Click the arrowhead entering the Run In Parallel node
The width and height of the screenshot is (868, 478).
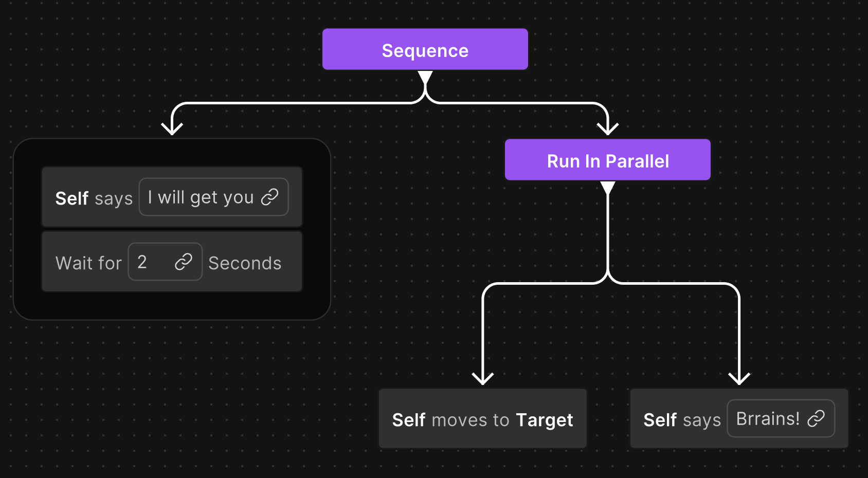click(x=608, y=126)
